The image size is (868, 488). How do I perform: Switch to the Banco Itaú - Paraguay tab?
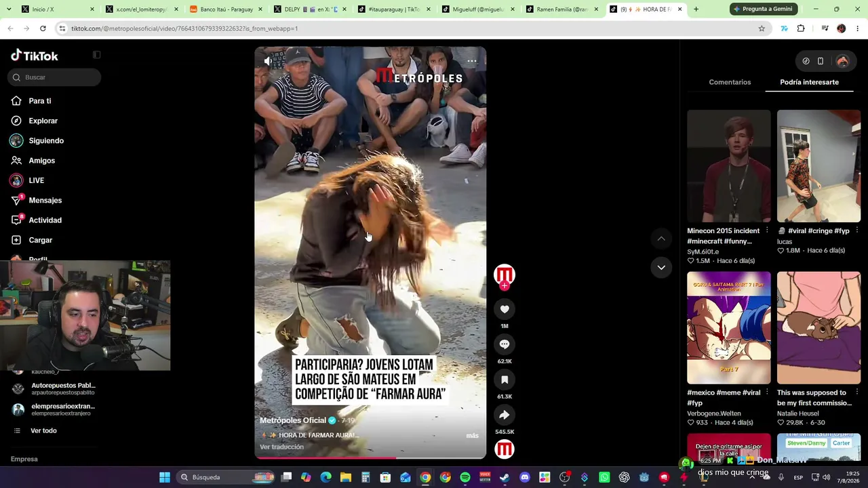tap(225, 9)
